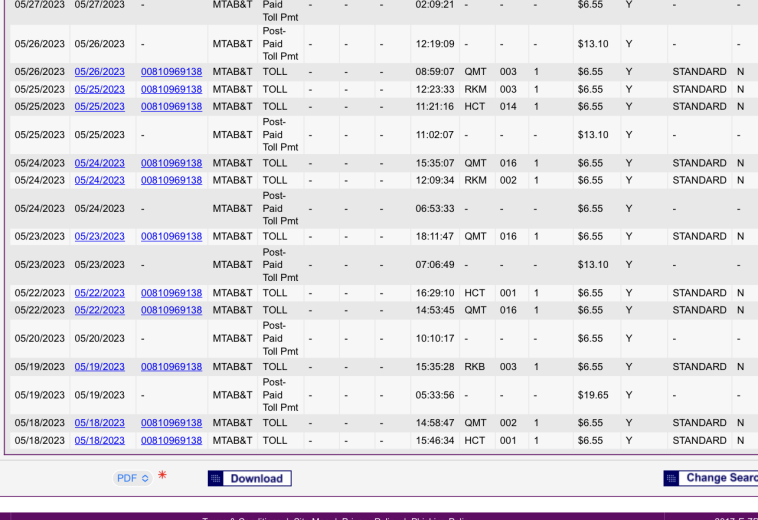Image resolution: width=758 pixels, height=520 pixels.
Task: Select the 10:10:17 time cell
Action: pos(435,338)
